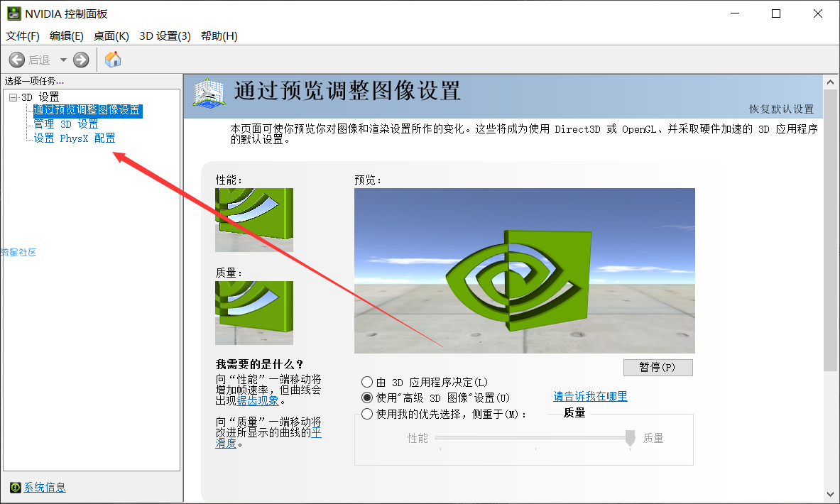
Task: Maximize the NVIDIA 控制面板 window
Action: (775, 13)
